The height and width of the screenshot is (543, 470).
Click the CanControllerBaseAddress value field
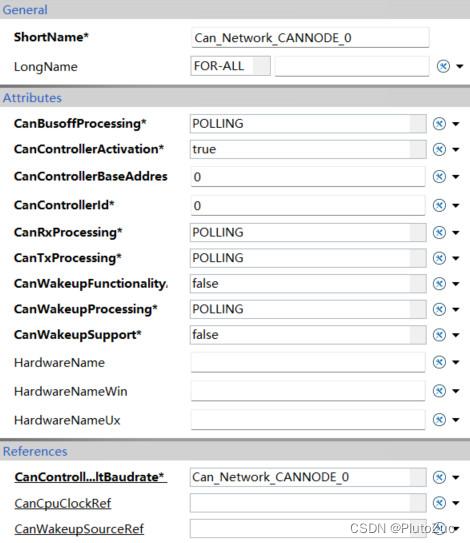coord(308,177)
